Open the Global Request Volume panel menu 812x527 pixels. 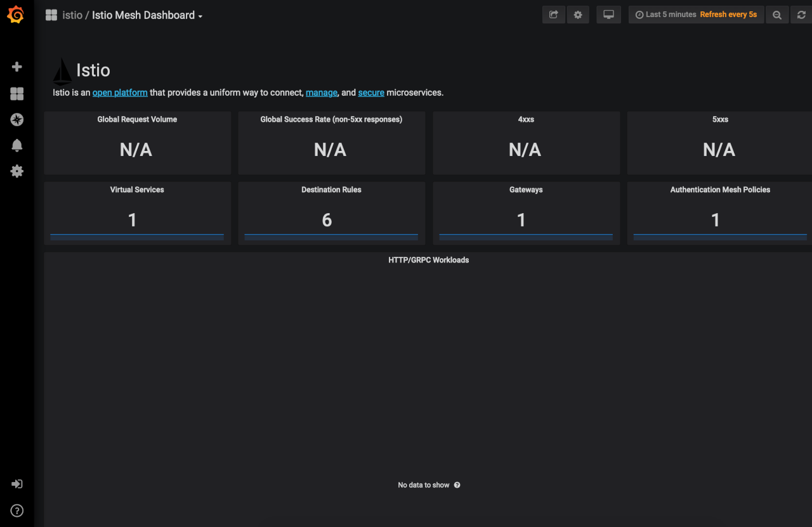click(137, 119)
